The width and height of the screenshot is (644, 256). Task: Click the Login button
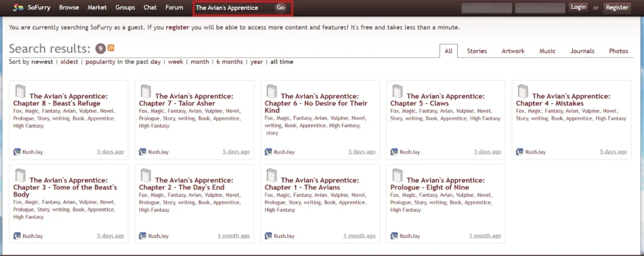(578, 7)
